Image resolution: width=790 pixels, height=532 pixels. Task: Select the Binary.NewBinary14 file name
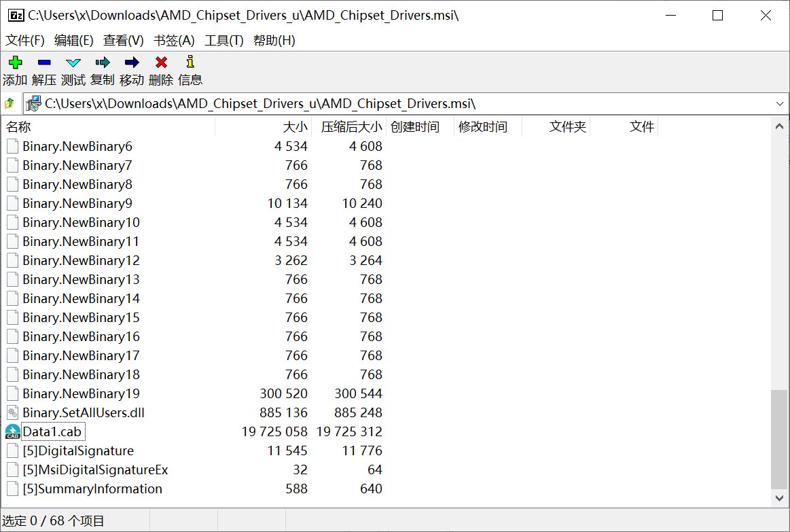pyautogui.click(x=81, y=299)
